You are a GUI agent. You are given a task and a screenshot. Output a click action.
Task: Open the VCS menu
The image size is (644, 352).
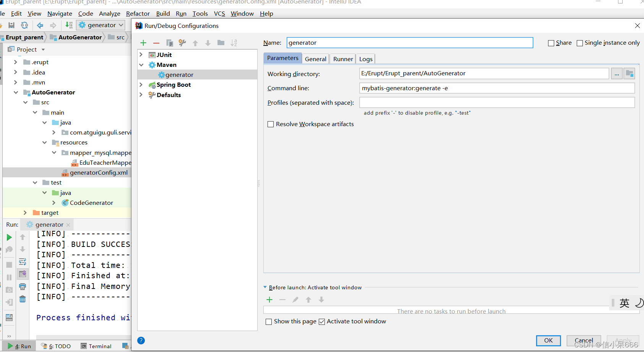(x=219, y=14)
